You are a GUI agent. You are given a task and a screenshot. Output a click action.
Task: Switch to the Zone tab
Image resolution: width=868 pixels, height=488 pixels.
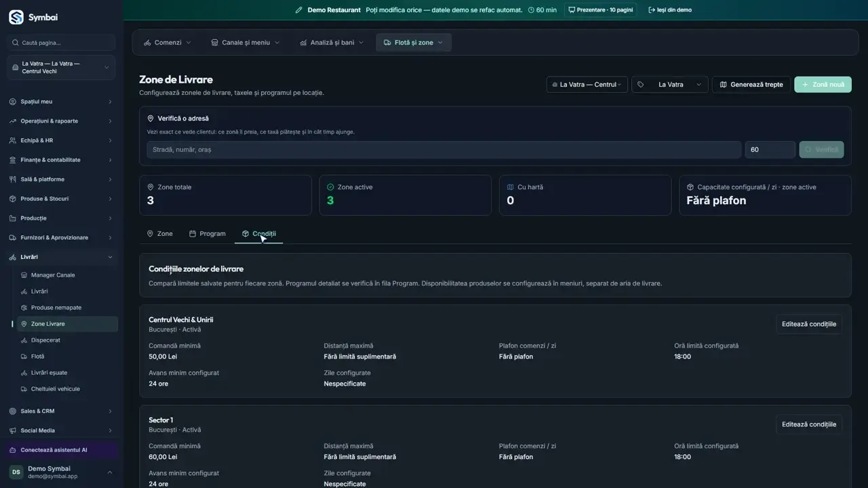coord(160,234)
